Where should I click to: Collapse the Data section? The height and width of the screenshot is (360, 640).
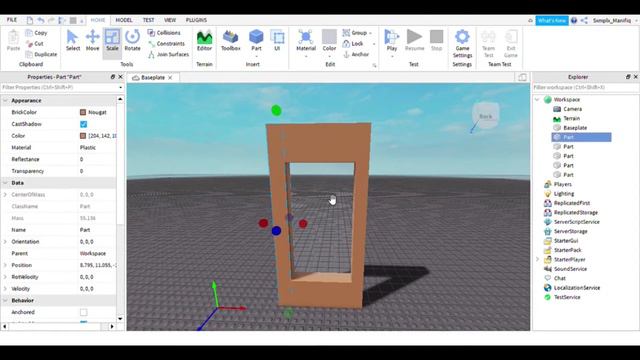tap(5, 183)
